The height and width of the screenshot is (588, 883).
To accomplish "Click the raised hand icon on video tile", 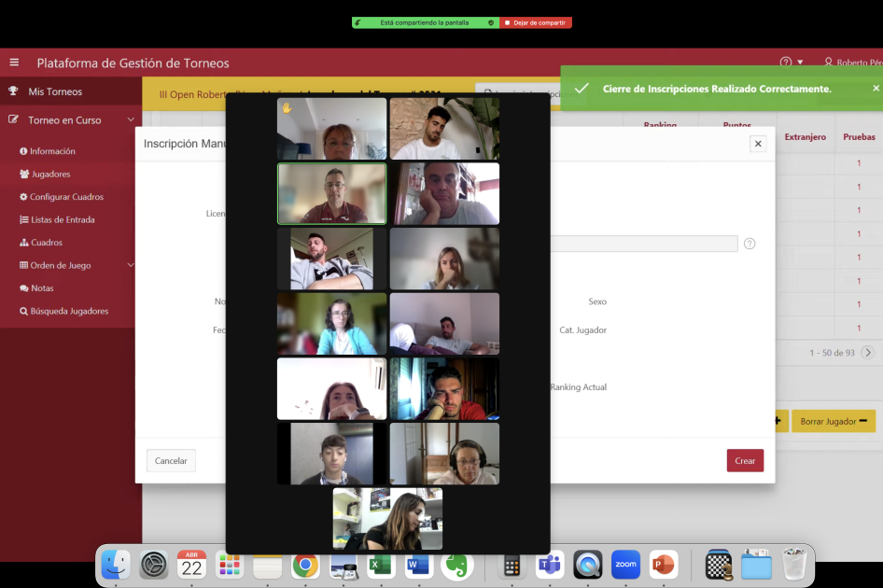I will point(287,108).
